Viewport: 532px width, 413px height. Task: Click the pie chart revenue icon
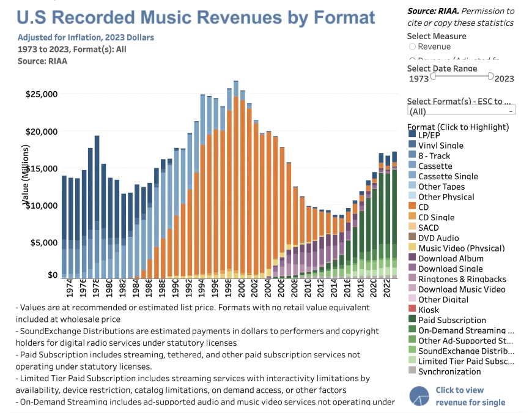pyautogui.click(x=421, y=396)
